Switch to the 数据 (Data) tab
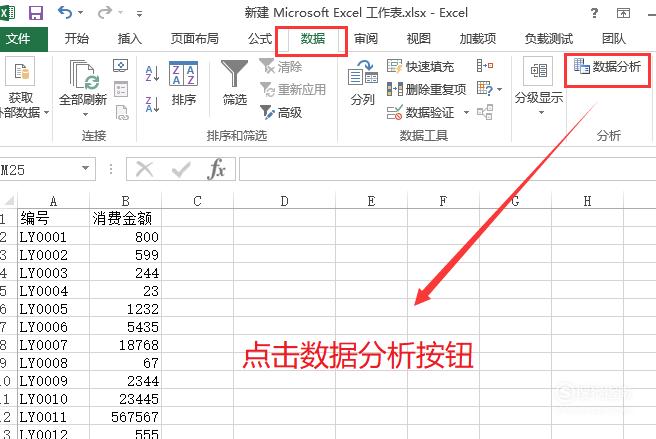 point(313,39)
